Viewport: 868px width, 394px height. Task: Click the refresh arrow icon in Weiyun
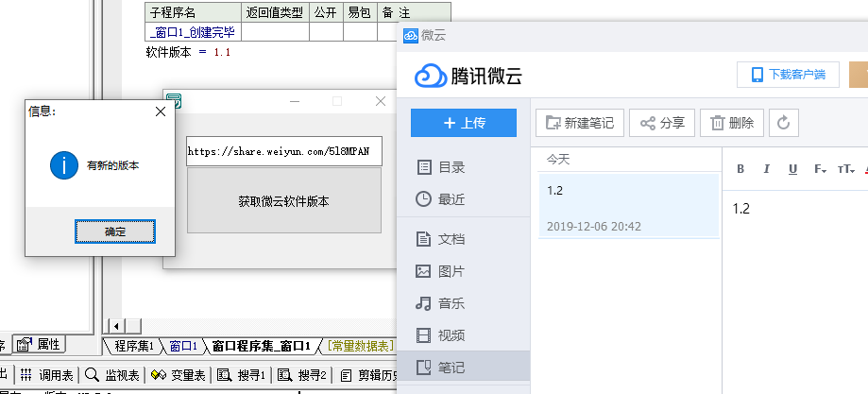point(783,123)
